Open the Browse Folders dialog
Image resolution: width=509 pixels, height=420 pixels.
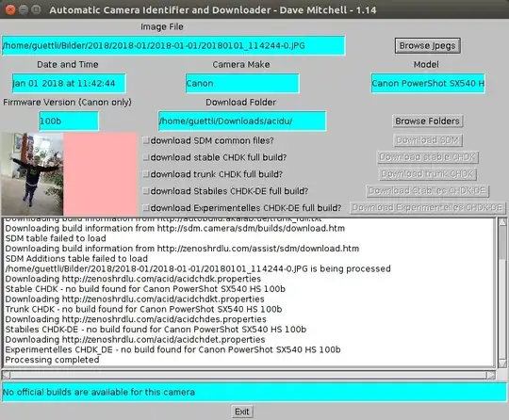(x=427, y=121)
